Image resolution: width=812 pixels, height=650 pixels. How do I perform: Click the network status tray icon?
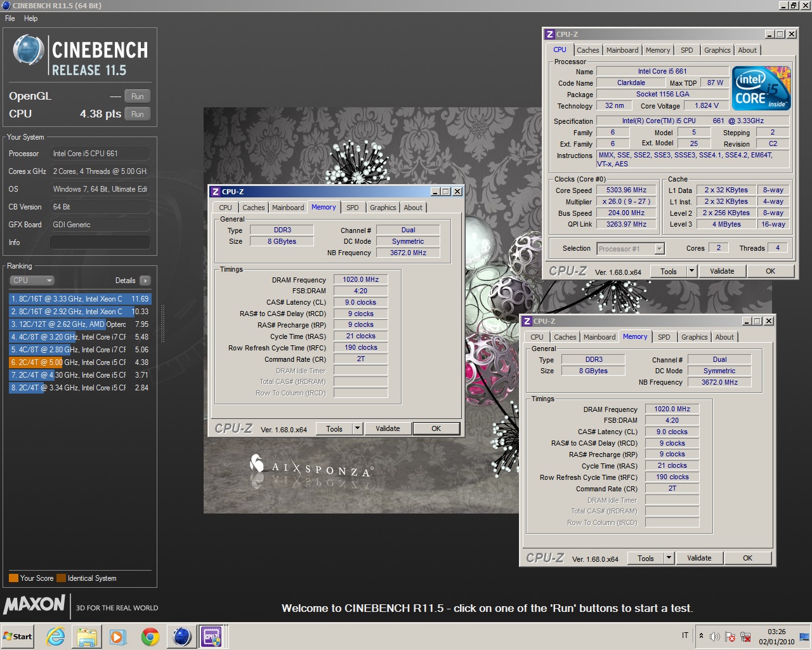745,637
